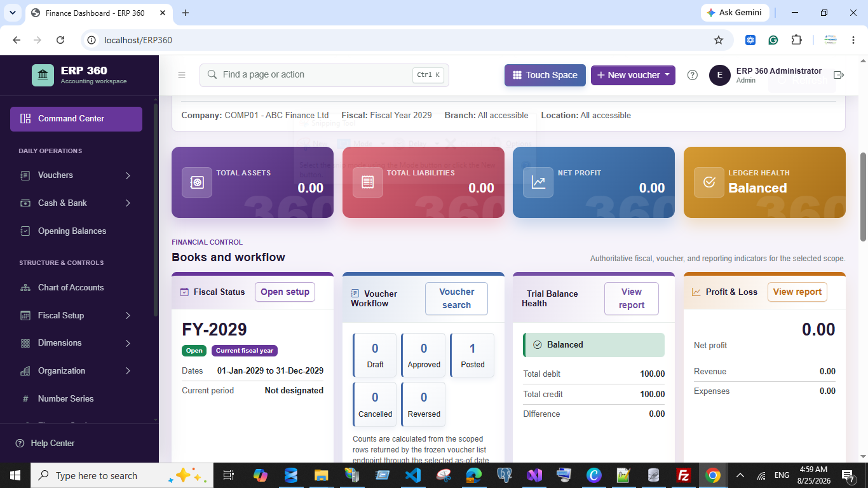
Task: Open a new browser tab
Action: pyautogui.click(x=186, y=13)
